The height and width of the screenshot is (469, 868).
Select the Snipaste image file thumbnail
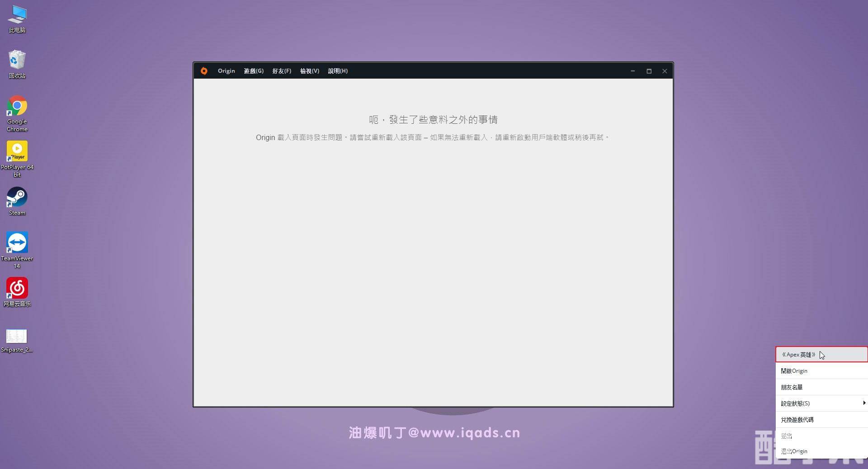click(x=17, y=336)
